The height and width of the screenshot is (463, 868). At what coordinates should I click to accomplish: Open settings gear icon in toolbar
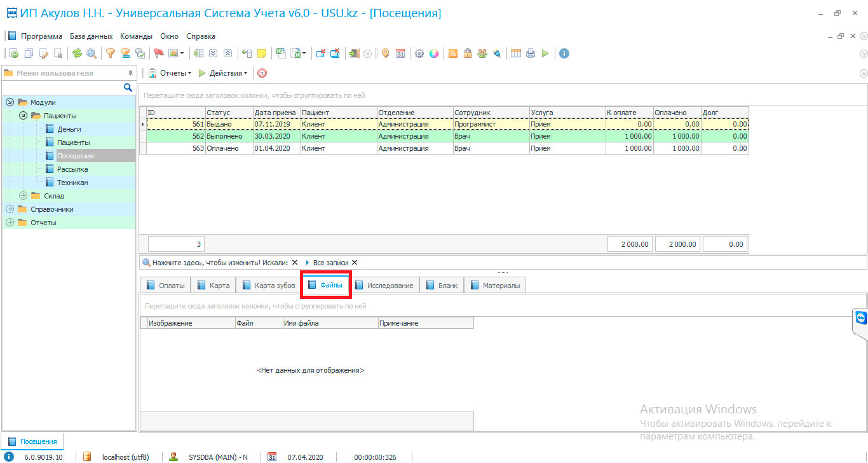tap(419, 53)
